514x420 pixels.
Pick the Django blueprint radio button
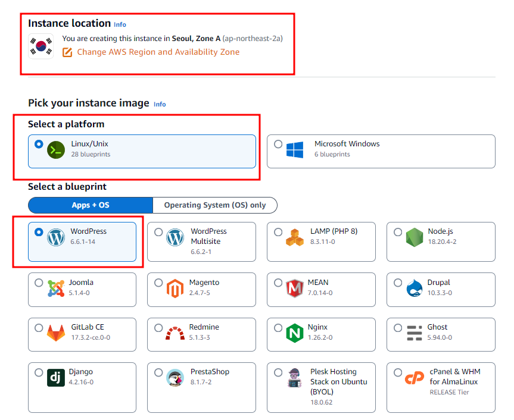click(x=39, y=372)
